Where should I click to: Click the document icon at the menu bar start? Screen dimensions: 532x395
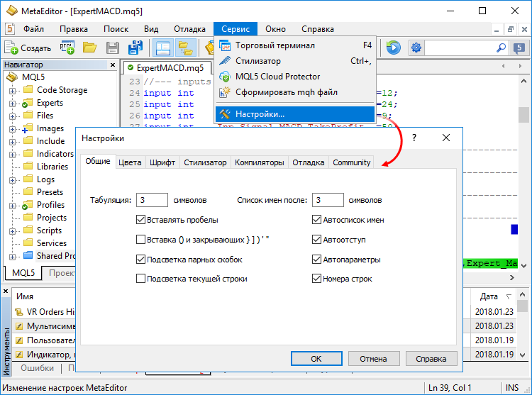click(x=9, y=29)
